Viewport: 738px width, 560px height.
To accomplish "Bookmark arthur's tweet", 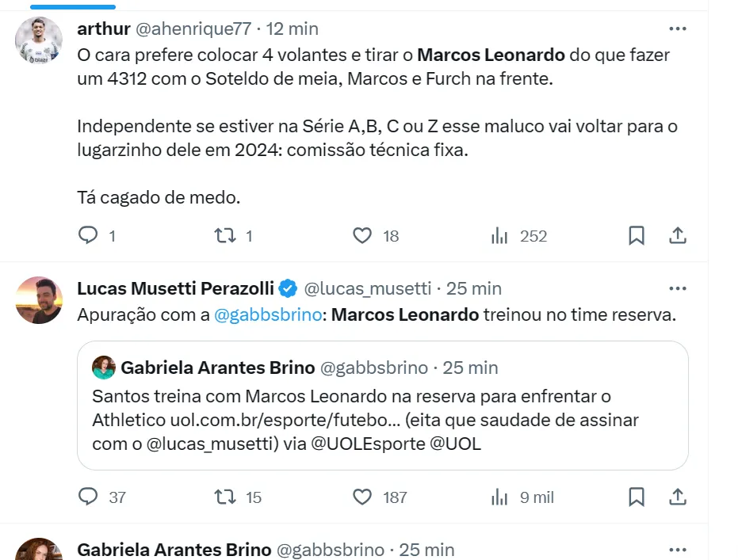I will coord(637,235).
